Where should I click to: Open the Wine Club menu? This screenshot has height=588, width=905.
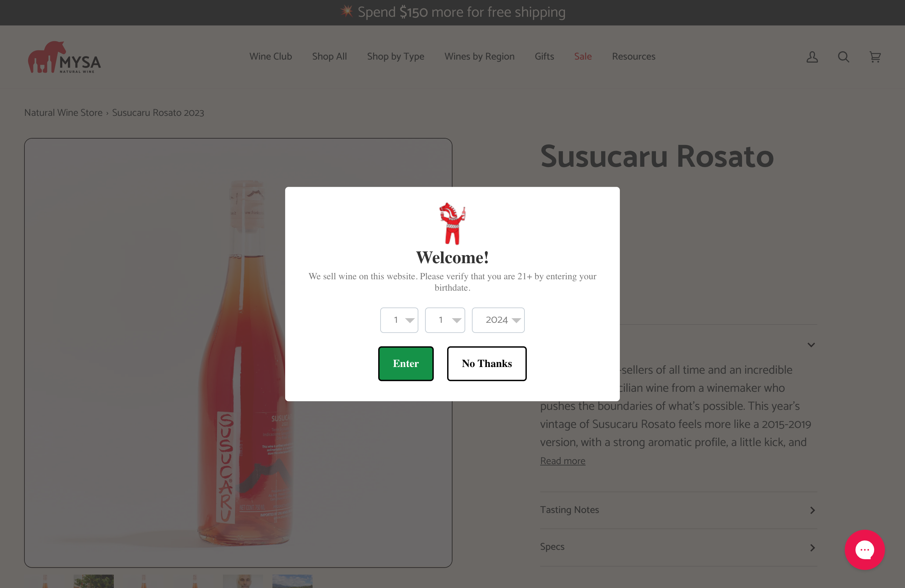(270, 56)
